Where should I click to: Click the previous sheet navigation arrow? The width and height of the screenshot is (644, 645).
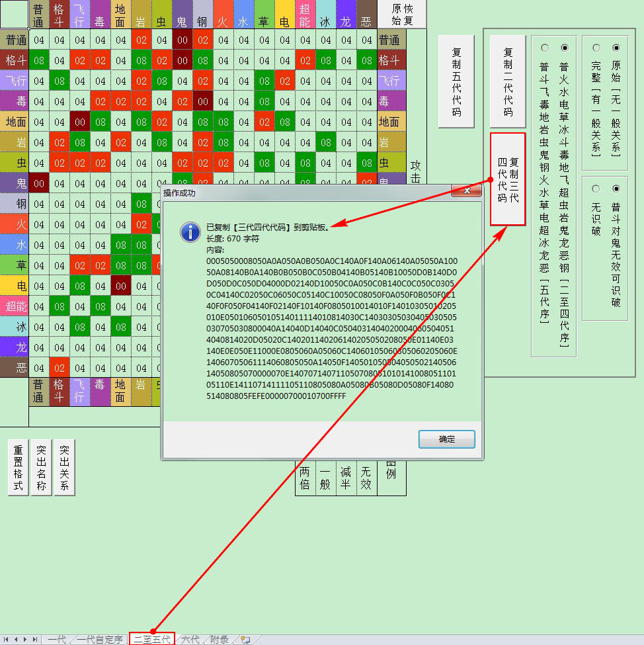coord(16,640)
